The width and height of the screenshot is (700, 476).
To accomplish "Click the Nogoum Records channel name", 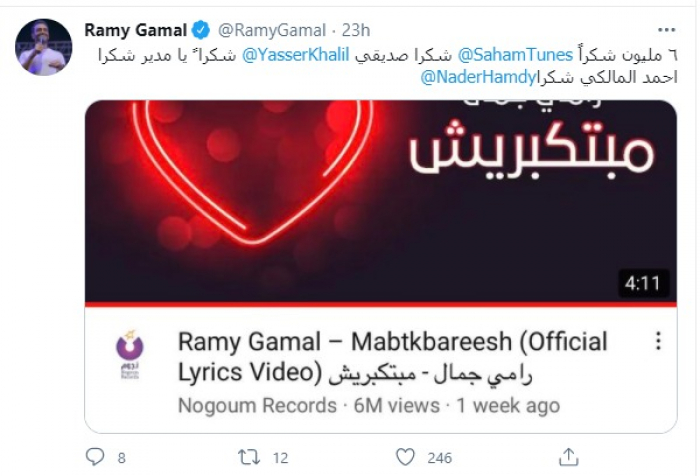I will click(x=257, y=406).
